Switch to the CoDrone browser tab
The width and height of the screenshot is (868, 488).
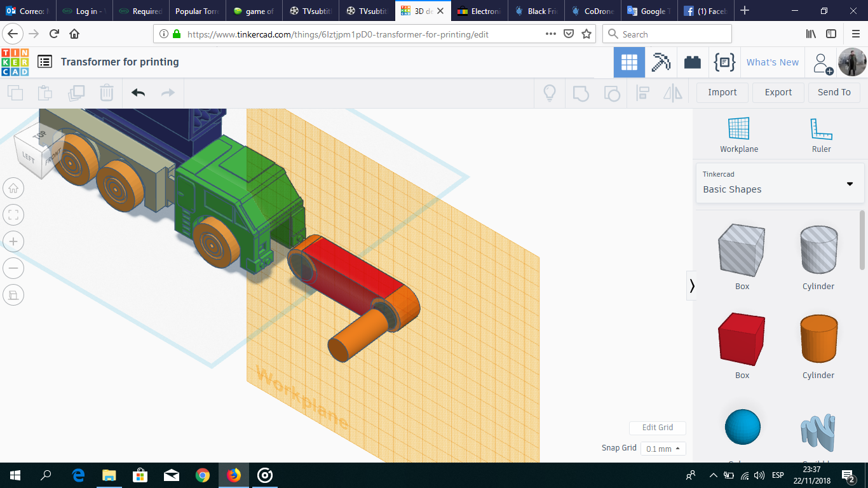coord(593,11)
